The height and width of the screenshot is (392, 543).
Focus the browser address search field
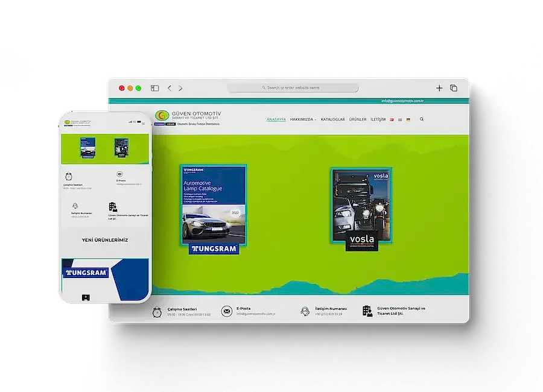tap(293, 88)
